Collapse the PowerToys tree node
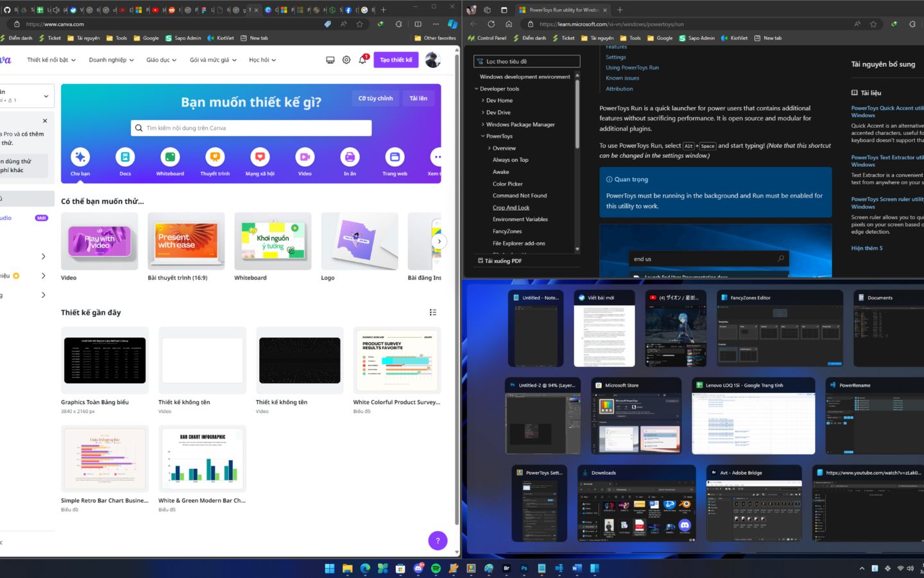Screen dimensions: 924x578 pyautogui.click(x=483, y=136)
